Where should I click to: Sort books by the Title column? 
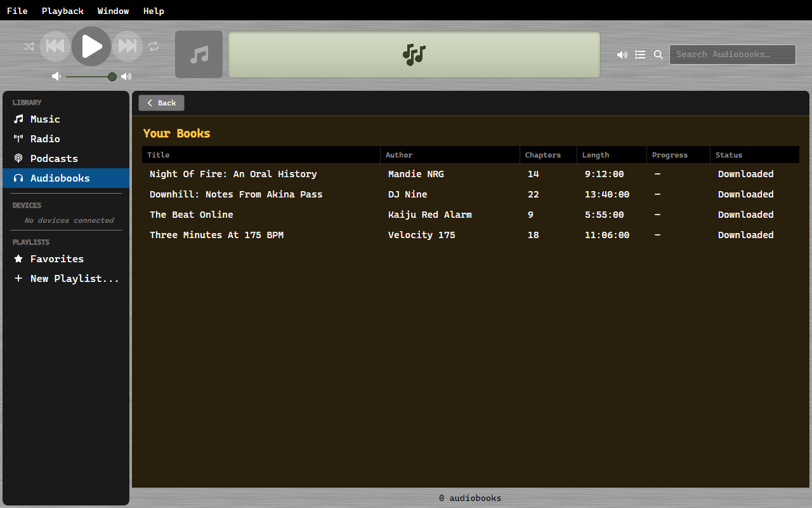pos(261,155)
